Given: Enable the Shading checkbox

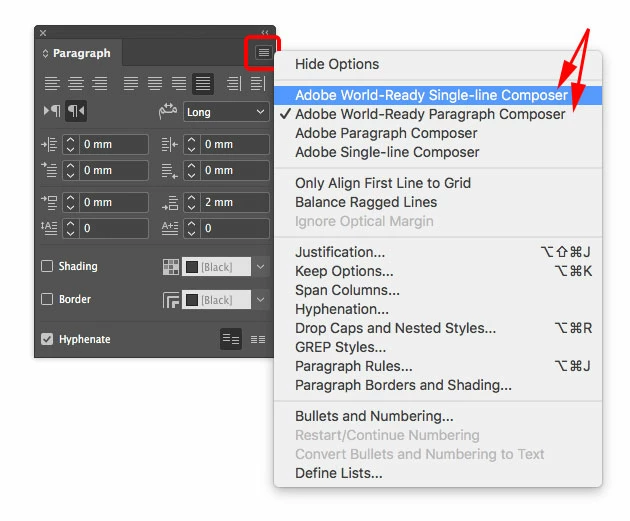Looking at the screenshot, I should 47,266.
